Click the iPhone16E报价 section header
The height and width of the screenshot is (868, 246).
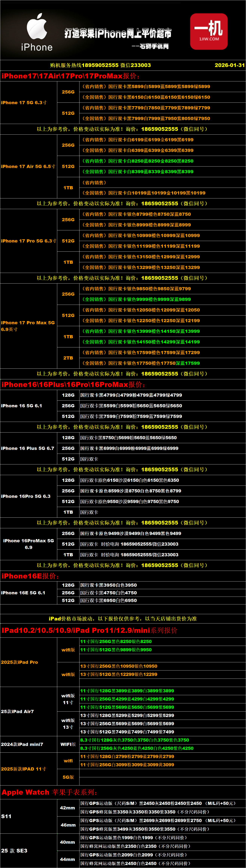(x=30, y=576)
